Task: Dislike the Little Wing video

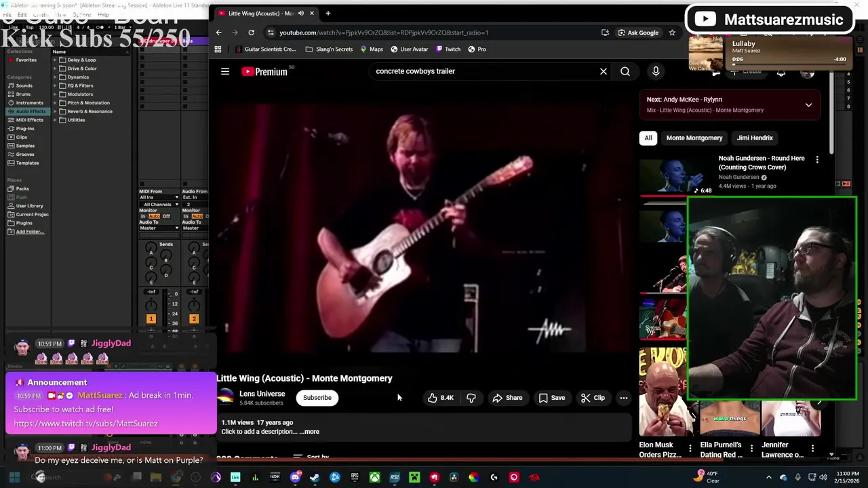Action: click(471, 398)
